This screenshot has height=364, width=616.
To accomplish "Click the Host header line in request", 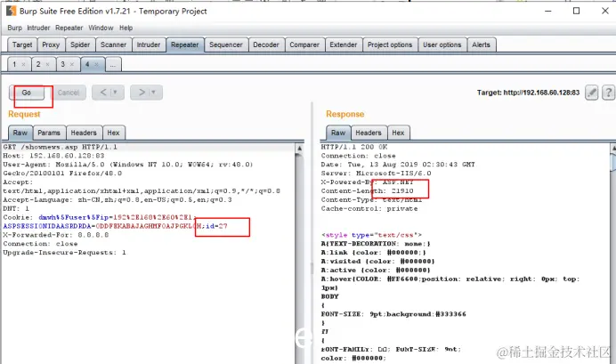I will coord(53,156).
